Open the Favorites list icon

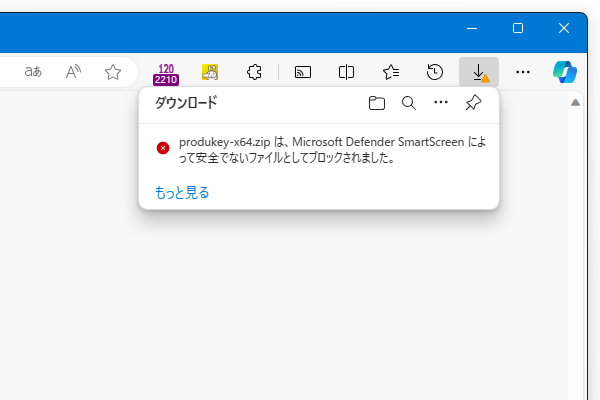[x=391, y=72]
